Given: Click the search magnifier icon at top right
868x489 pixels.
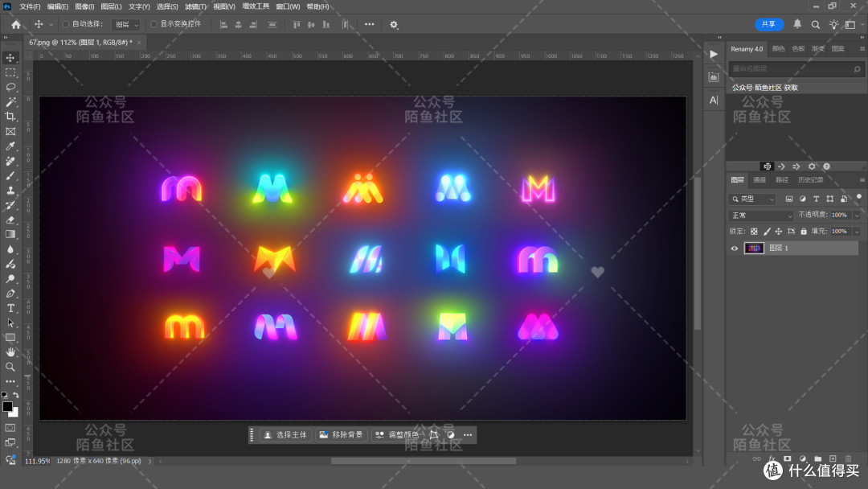Looking at the screenshot, I should 816,24.
